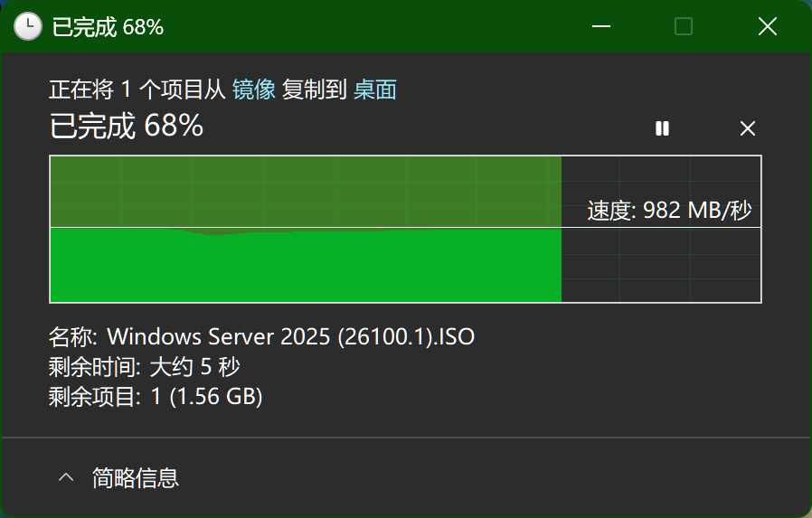Click the greyed-out maximize button
Image resolution: width=812 pixels, height=518 pixels.
(684, 26)
